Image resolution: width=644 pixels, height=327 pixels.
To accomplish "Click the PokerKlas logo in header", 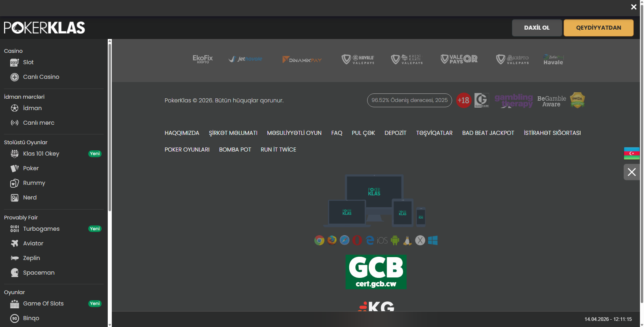I will click(44, 28).
